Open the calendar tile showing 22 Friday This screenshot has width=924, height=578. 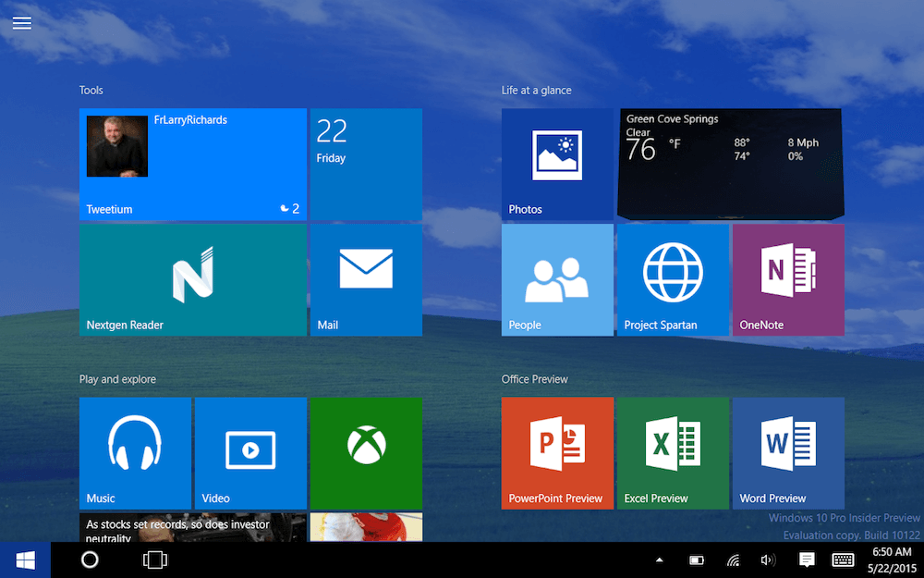(x=365, y=165)
